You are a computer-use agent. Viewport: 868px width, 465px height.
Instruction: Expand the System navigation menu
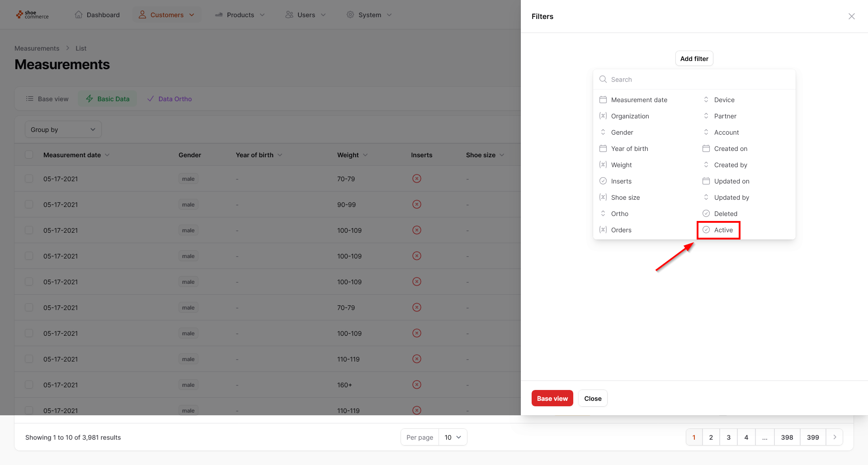(369, 14)
